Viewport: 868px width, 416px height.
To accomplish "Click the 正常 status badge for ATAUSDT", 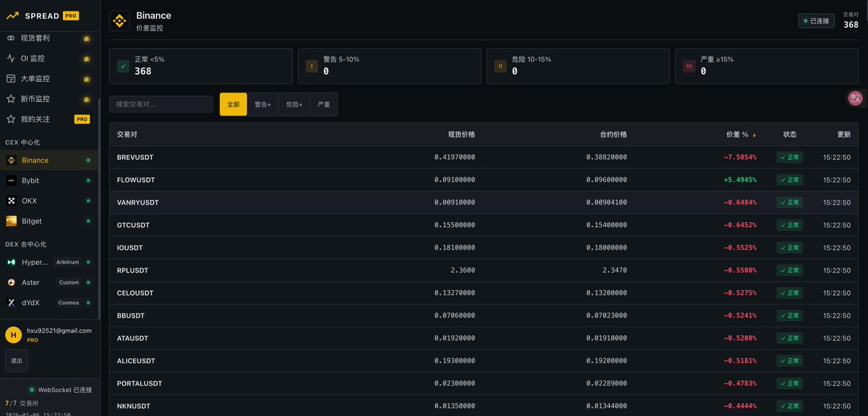I will pos(790,338).
